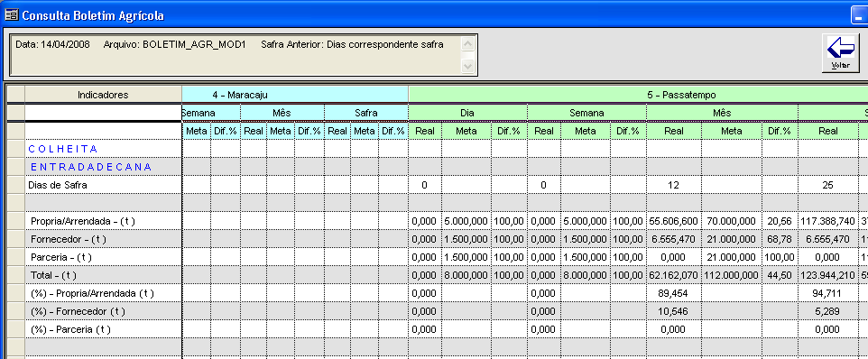The image size is (868, 359).
Task: Click the Dias de Safra cell showing 12
Action: 674,185
